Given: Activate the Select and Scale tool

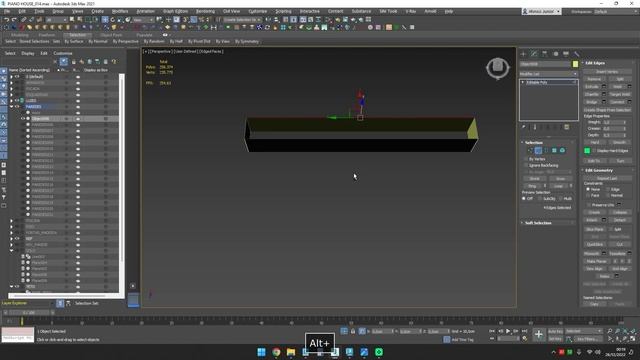Looking at the screenshot, I should click(x=120, y=20).
